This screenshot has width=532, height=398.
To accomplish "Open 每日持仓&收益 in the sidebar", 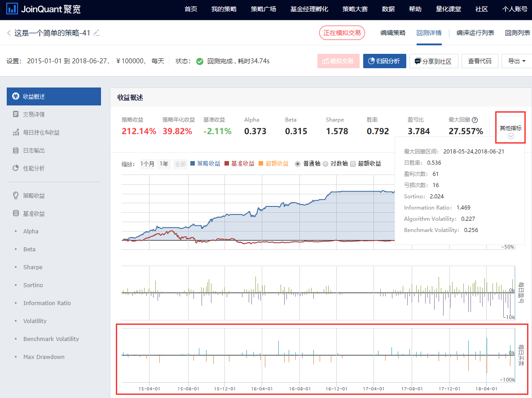I will (41, 132).
